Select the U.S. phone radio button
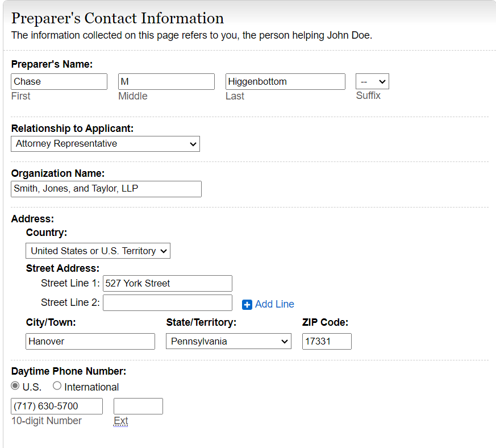This screenshot has width=496, height=448. (x=15, y=386)
